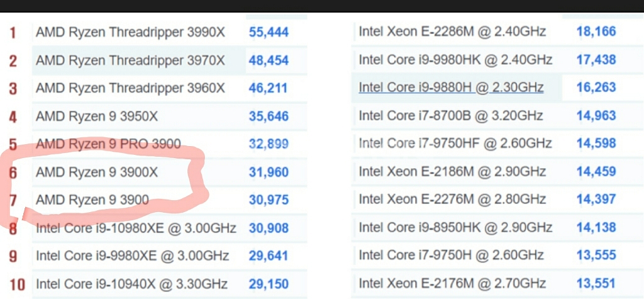644x299 pixels.
Task: Click the 55,444 benchmark score
Action: point(269,32)
